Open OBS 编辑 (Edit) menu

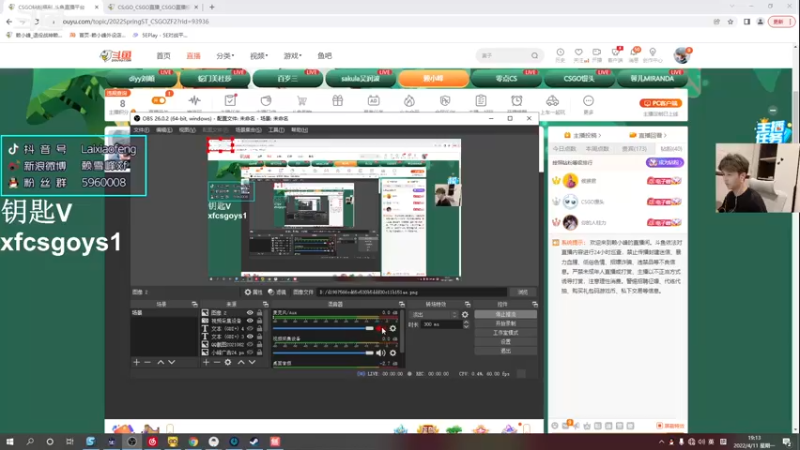coord(164,130)
